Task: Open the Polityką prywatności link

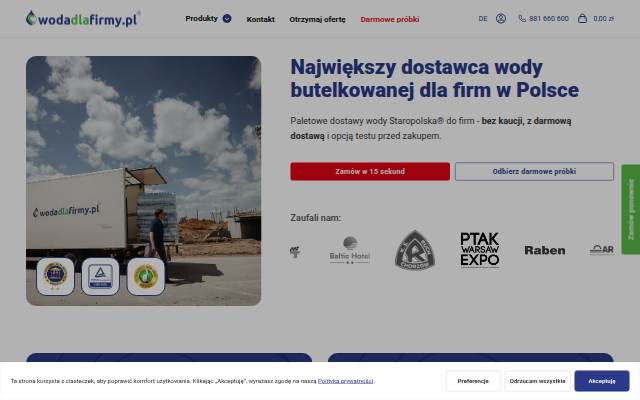Action: coord(345,381)
